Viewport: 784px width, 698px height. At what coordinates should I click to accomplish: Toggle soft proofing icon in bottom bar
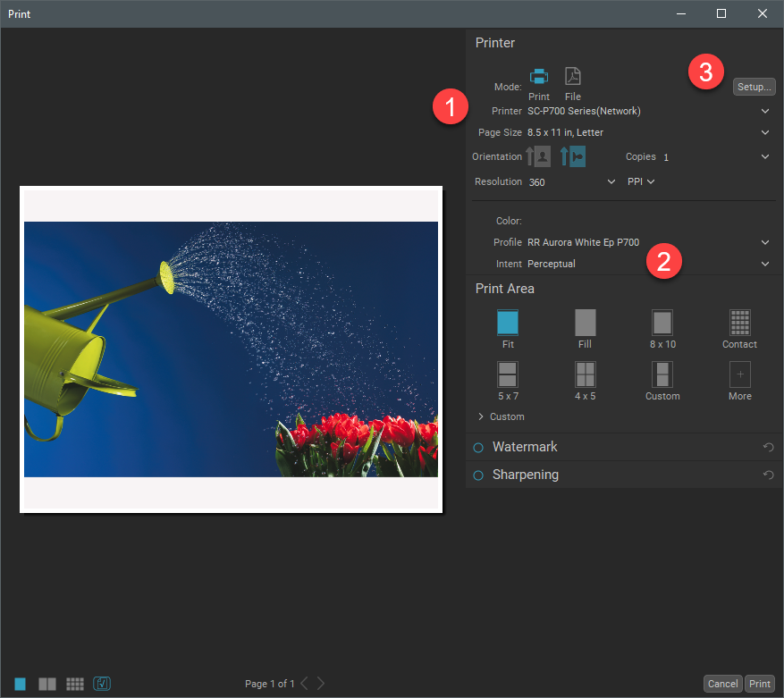pyautogui.click(x=102, y=684)
